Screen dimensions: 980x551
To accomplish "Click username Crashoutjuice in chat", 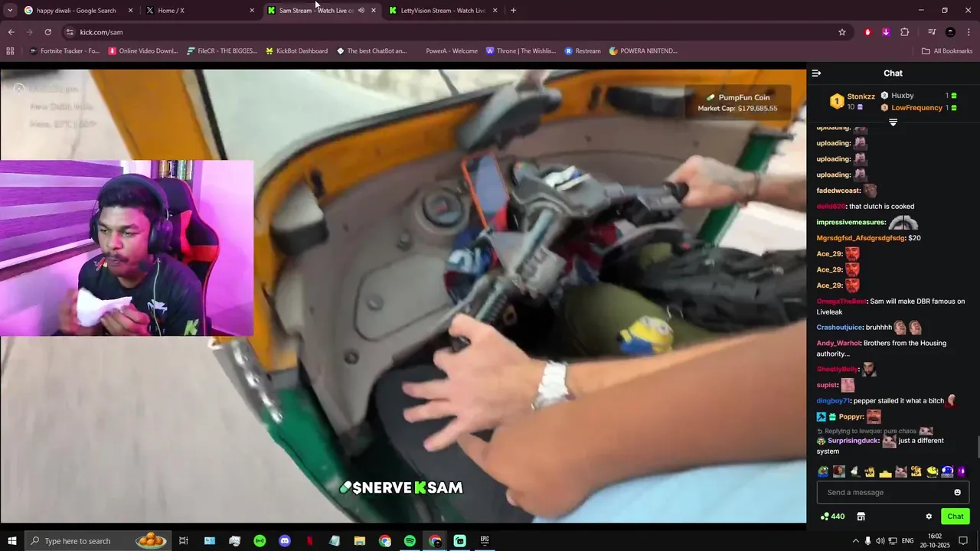I will 839,328.
